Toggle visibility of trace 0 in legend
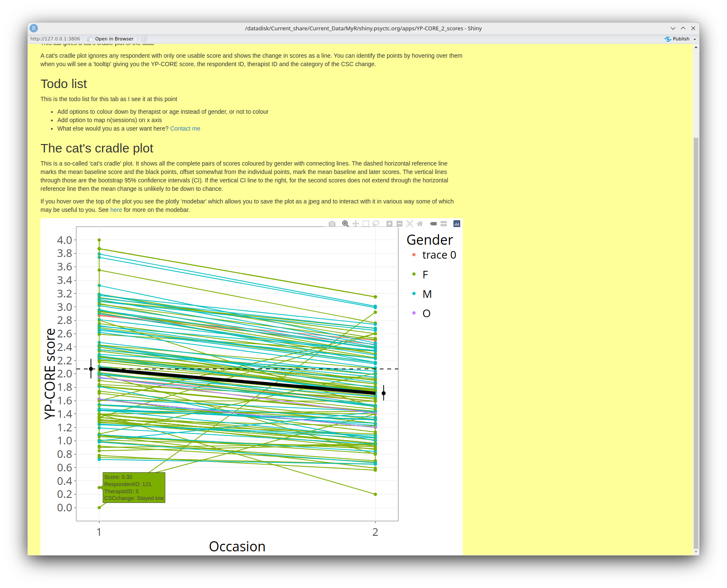This screenshot has width=727, height=588. point(439,255)
